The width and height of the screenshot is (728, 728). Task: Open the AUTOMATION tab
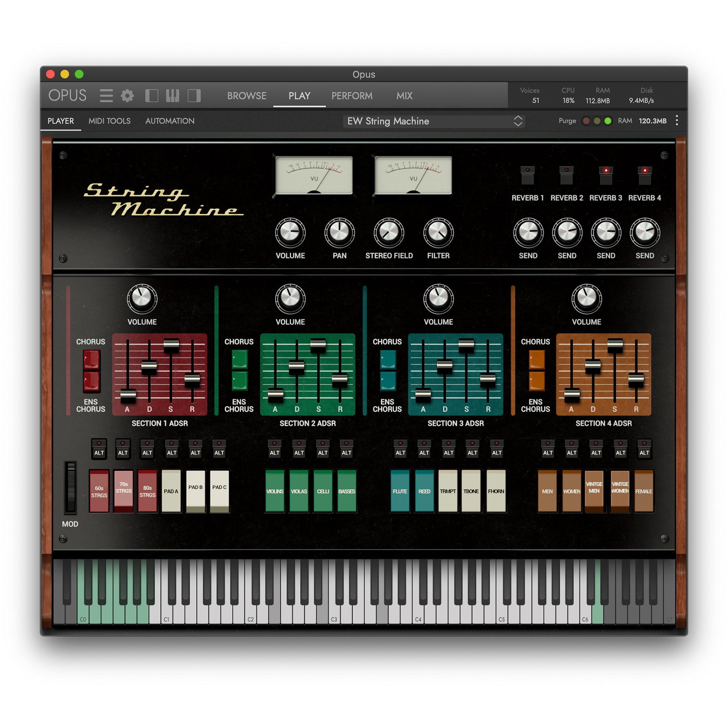click(170, 121)
